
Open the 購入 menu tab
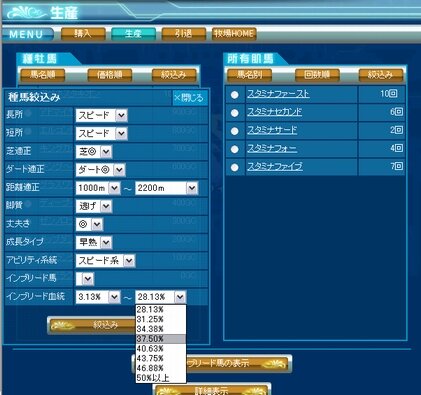(x=83, y=34)
